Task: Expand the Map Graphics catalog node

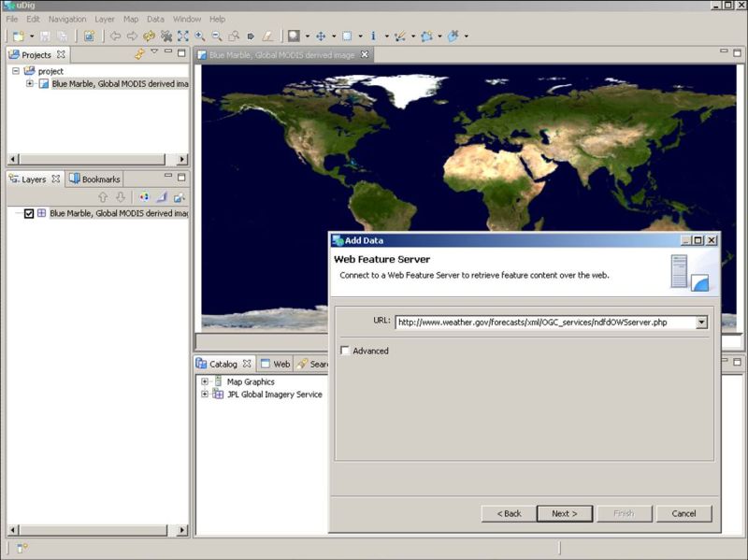Action: coord(205,381)
